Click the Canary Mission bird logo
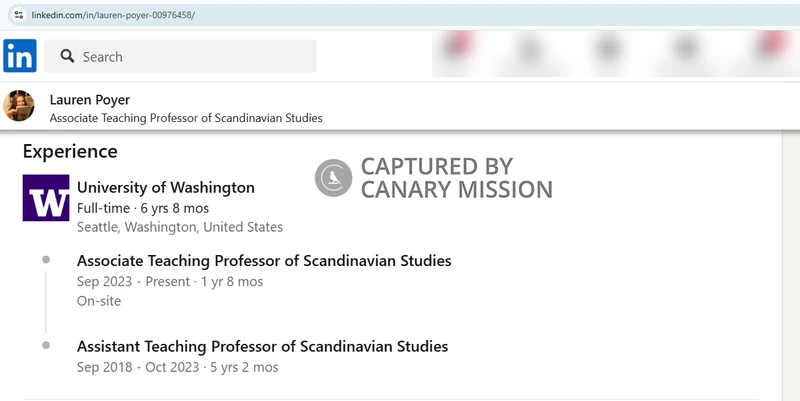Screen dimensions: 800x401 click(x=334, y=178)
